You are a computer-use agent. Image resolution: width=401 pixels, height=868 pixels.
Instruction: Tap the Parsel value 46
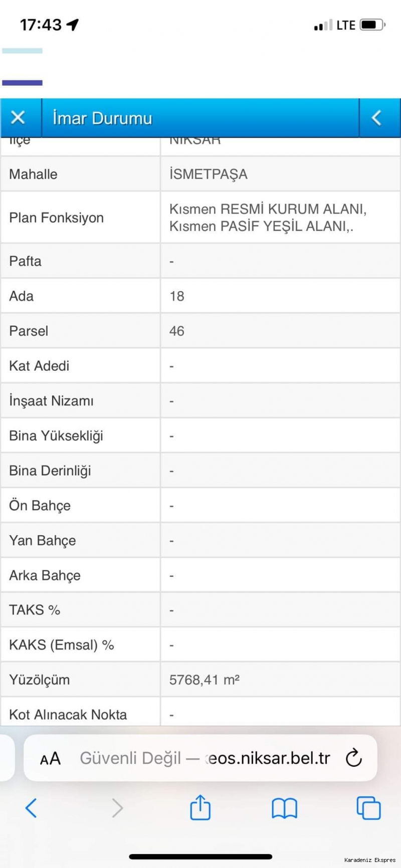(177, 331)
